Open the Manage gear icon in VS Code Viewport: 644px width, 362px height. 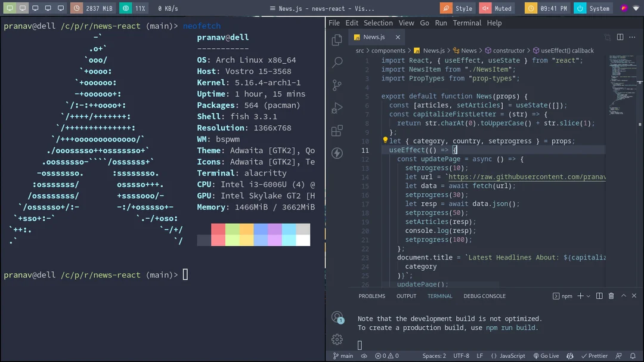[x=336, y=339]
